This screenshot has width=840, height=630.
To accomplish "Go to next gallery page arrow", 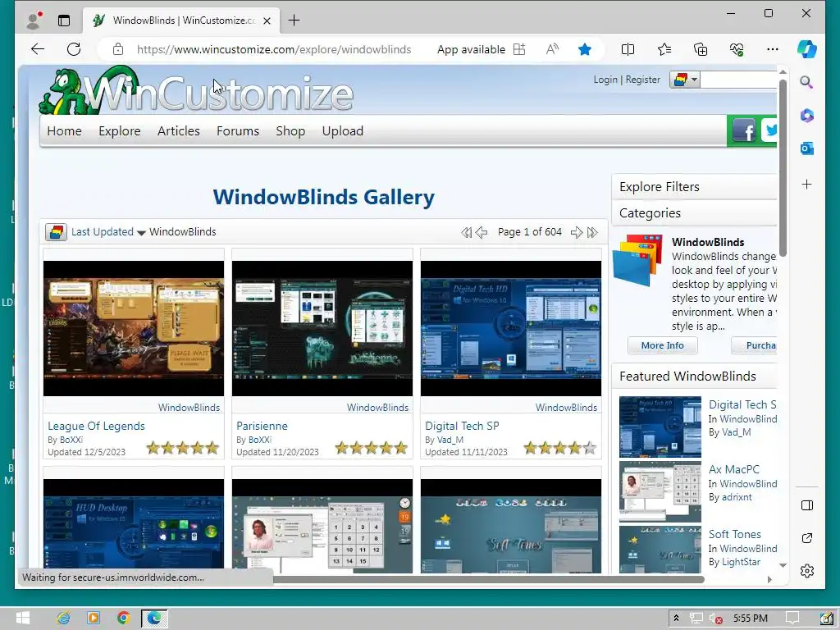I will [x=577, y=232].
